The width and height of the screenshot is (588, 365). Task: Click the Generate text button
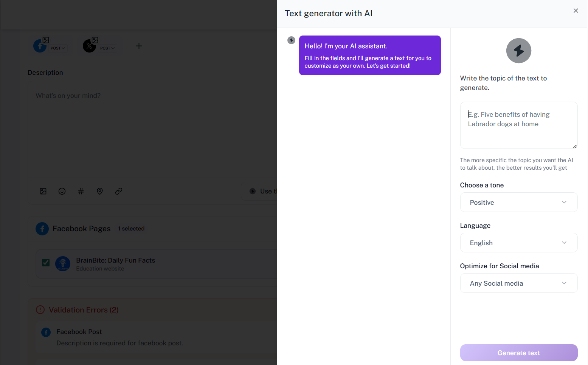tap(518, 353)
